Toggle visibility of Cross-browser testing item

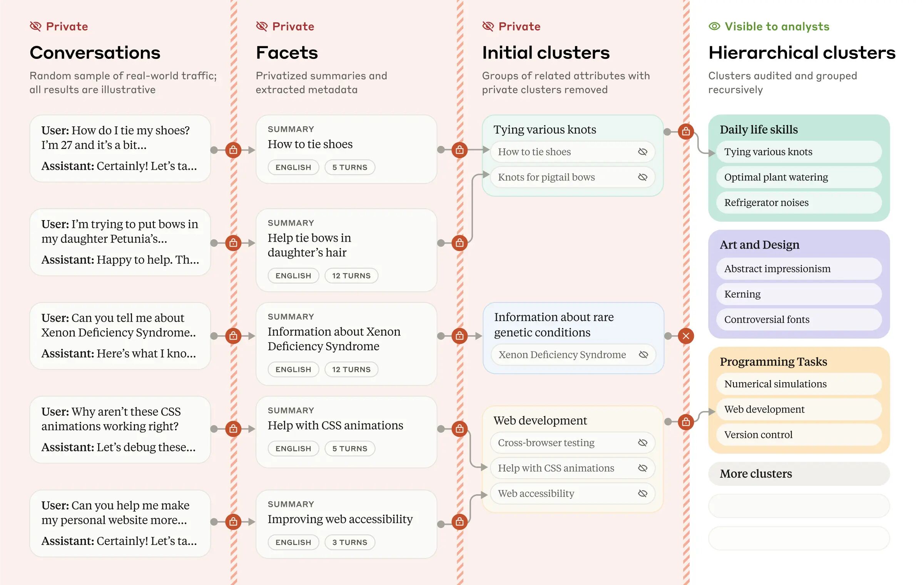[643, 443]
